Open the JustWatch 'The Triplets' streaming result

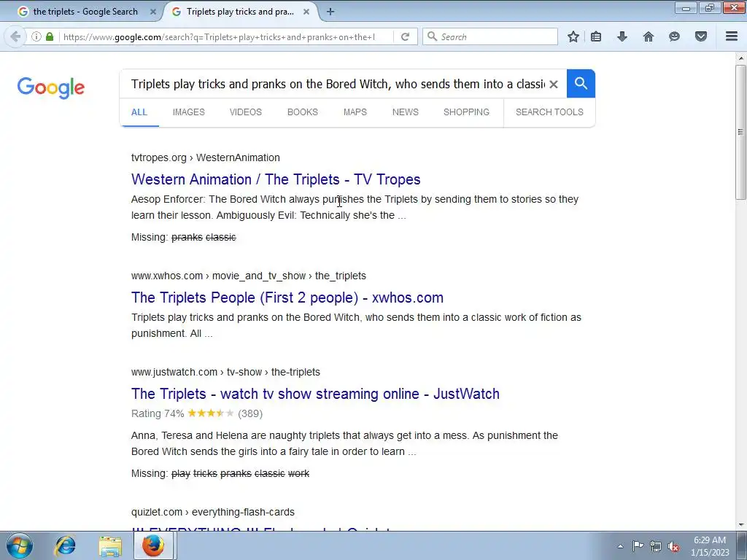coord(315,394)
